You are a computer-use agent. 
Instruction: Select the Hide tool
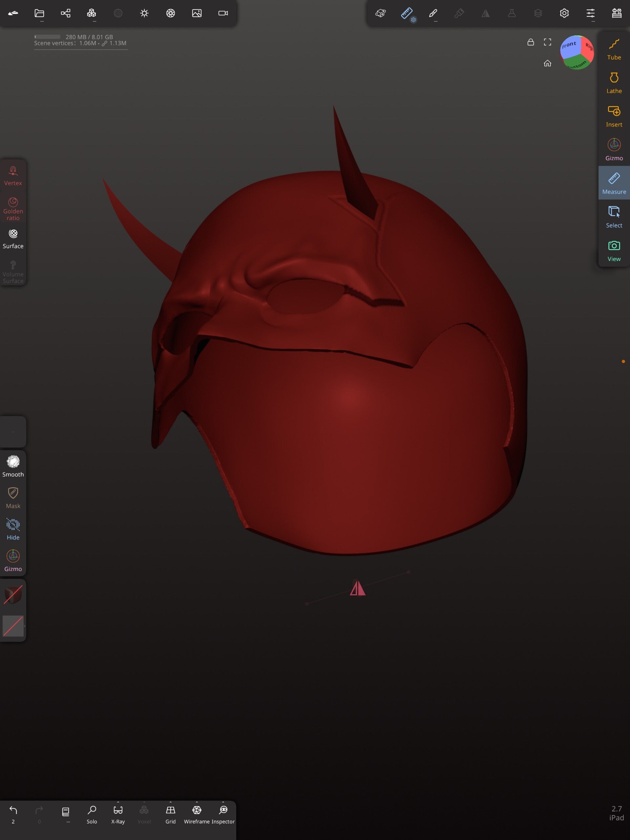(x=13, y=529)
